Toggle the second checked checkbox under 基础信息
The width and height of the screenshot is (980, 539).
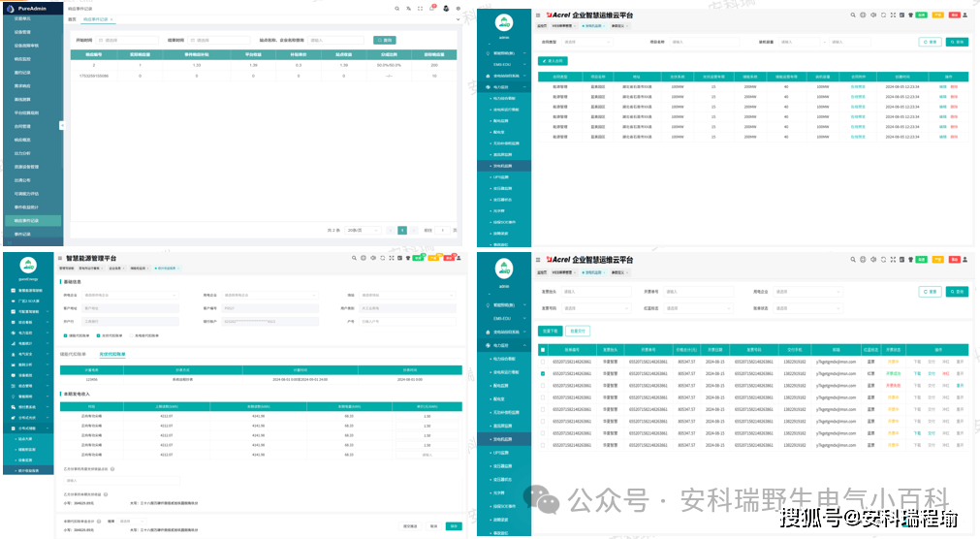tap(98, 335)
